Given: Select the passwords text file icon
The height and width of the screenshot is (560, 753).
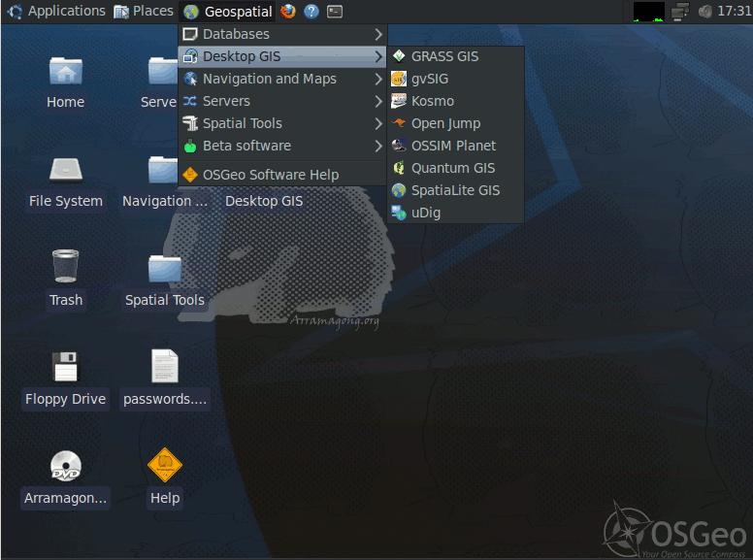Looking at the screenshot, I should click(x=165, y=366).
